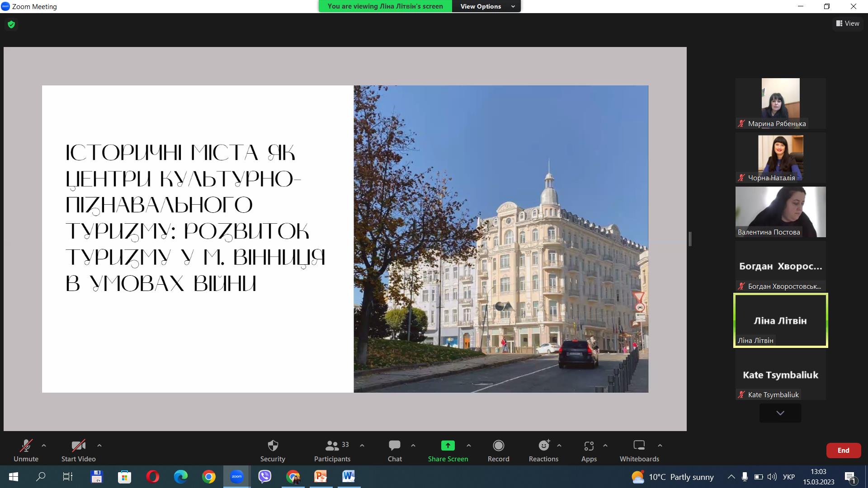Open the View layout menu

point(848,23)
